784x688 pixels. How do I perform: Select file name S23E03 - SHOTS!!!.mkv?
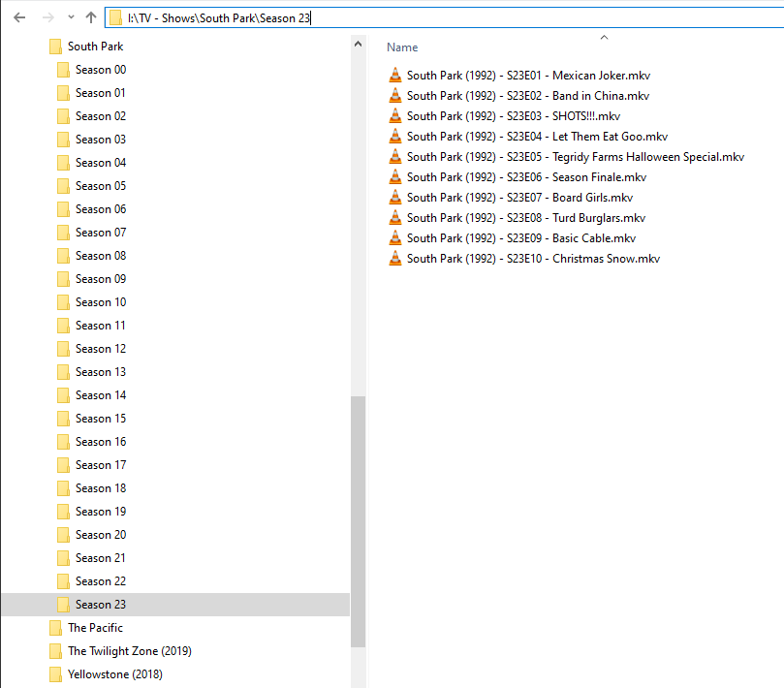coord(514,116)
